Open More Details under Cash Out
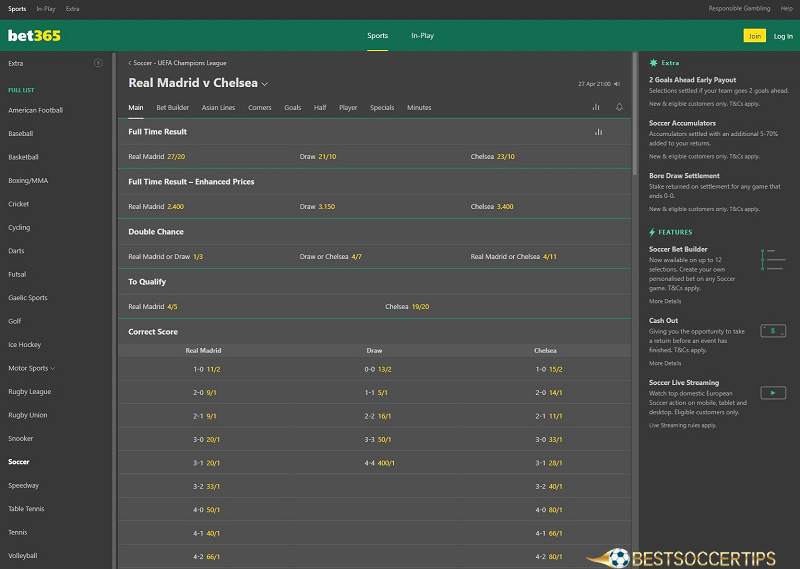 665,363
